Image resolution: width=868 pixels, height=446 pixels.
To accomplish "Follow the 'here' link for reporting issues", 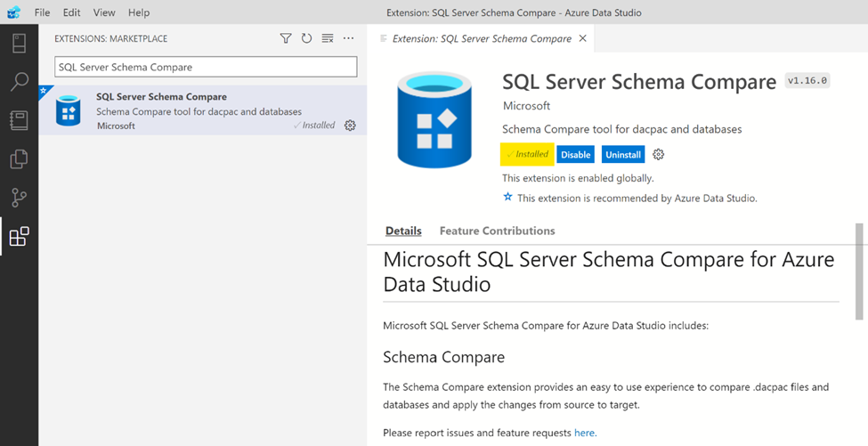I will (x=584, y=433).
